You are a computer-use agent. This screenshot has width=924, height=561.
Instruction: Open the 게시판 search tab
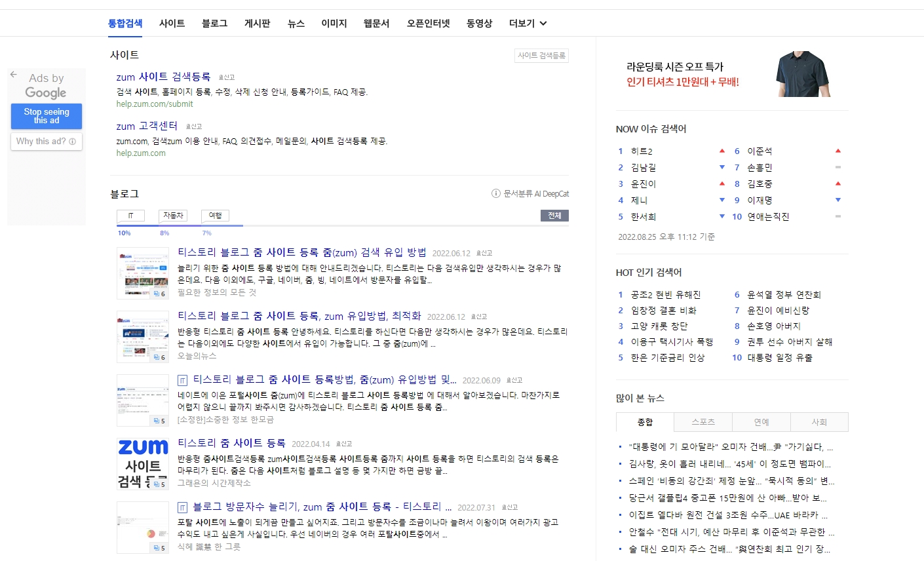point(257,24)
